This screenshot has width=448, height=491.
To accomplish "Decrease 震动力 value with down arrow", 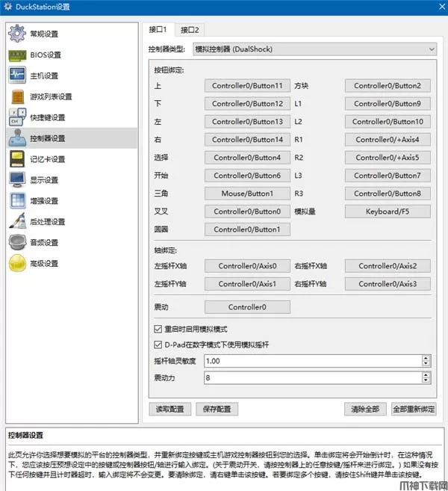I will pos(426,381).
